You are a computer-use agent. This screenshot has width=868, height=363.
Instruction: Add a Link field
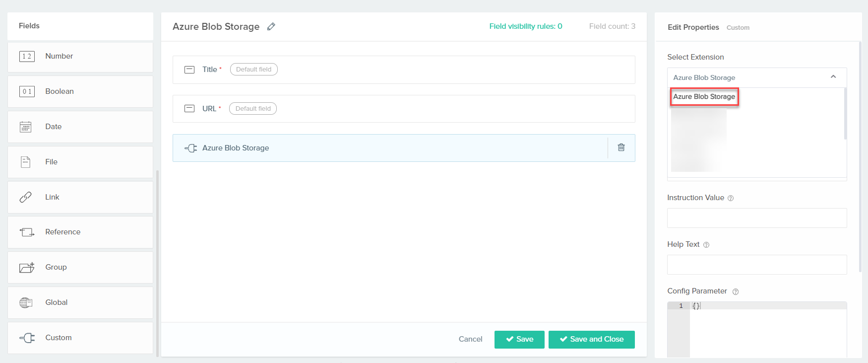[x=80, y=197]
